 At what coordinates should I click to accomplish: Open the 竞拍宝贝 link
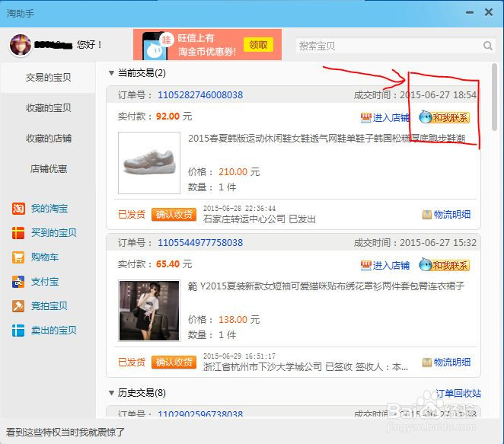[x=49, y=305]
